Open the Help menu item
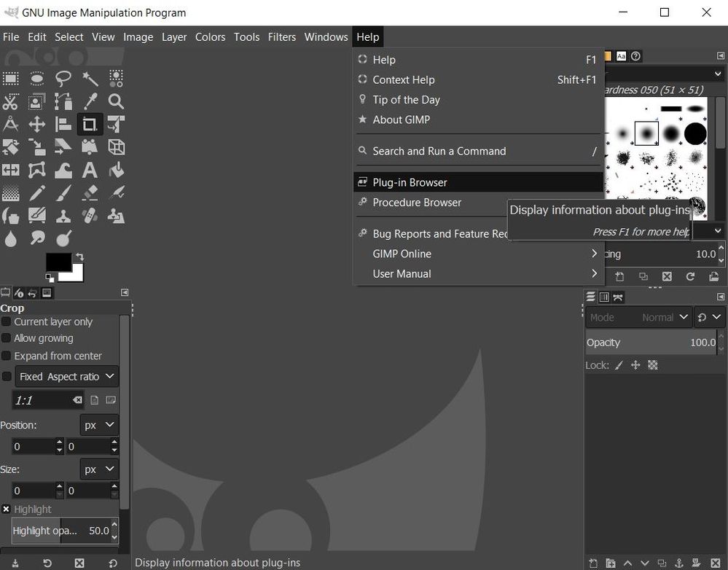This screenshot has height=570, width=728. point(479,60)
